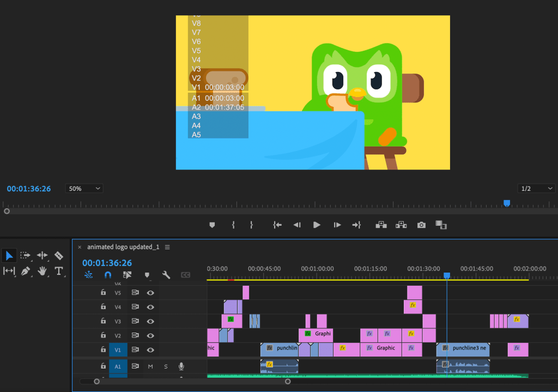Open timeline display settings wrench
The height and width of the screenshot is (392, 558).
pos(166,275)
